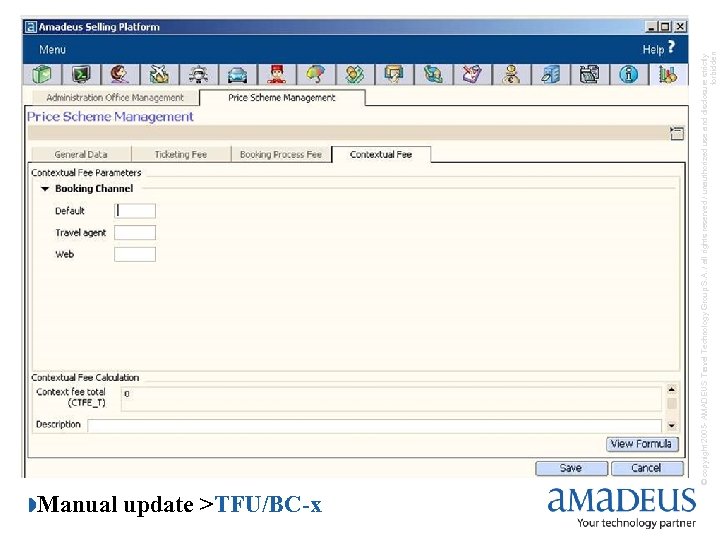This screenshot has height=540, width=720.
Task: Maximize the Amadeus Selling Platform window
Action: coord(665,27)
